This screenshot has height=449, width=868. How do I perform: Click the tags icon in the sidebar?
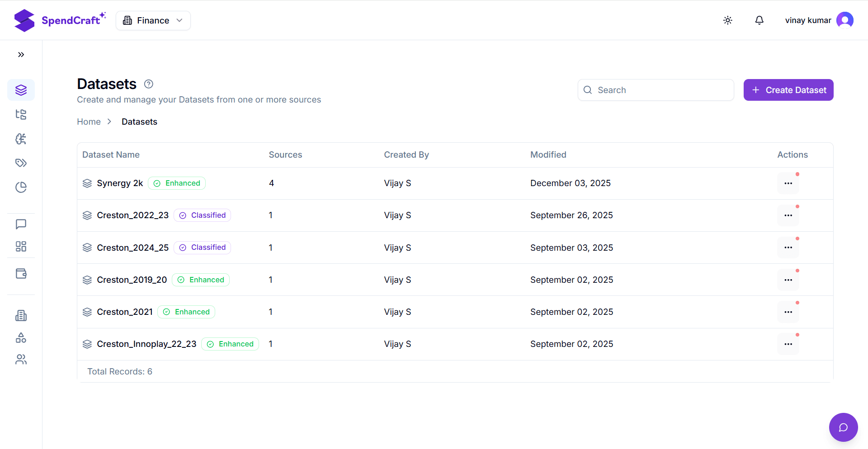coord(21,163)
